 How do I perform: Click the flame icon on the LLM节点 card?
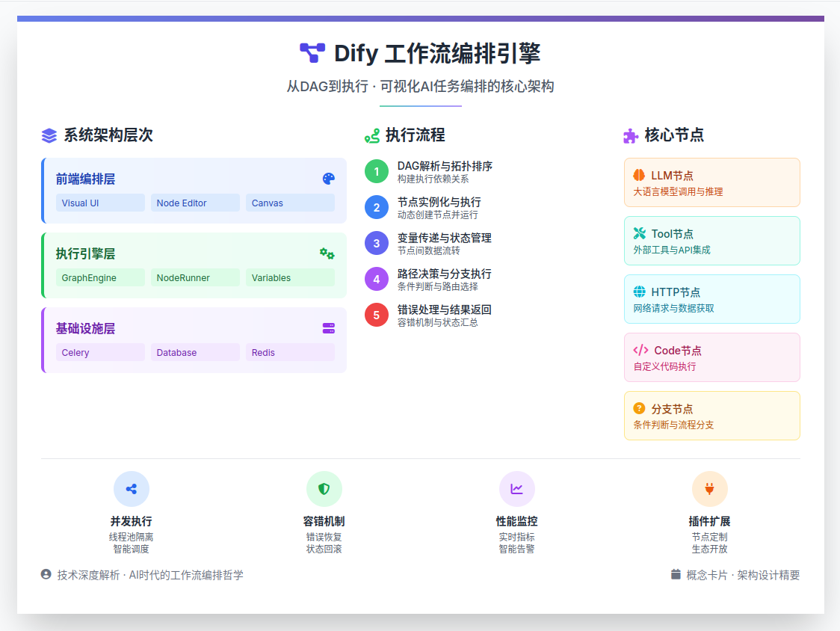[x=640, y=175]
